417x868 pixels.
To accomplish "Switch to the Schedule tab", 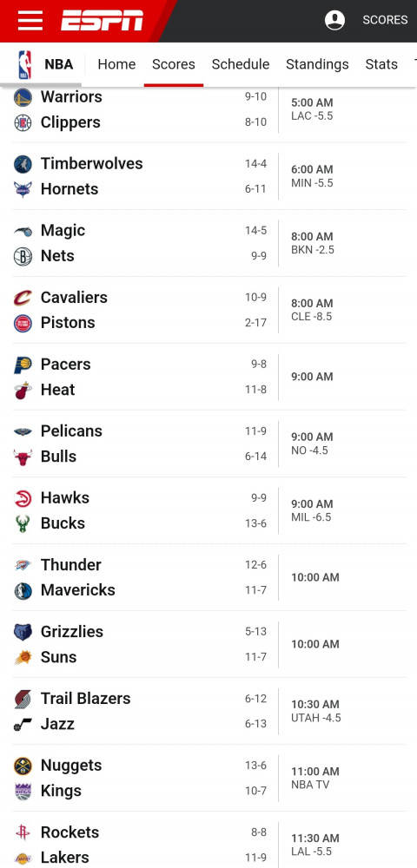I will click(241, 64).
